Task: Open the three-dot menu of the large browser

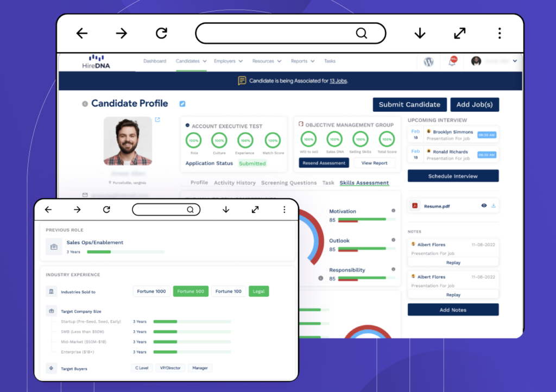Action: tap(500, 33)
